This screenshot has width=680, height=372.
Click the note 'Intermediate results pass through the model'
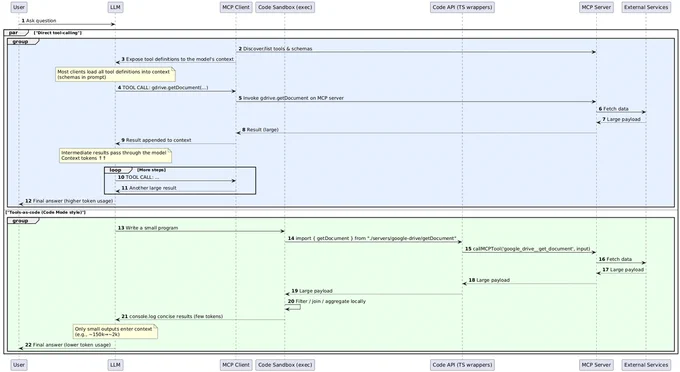pyautogui.click(x=115, y=155)
